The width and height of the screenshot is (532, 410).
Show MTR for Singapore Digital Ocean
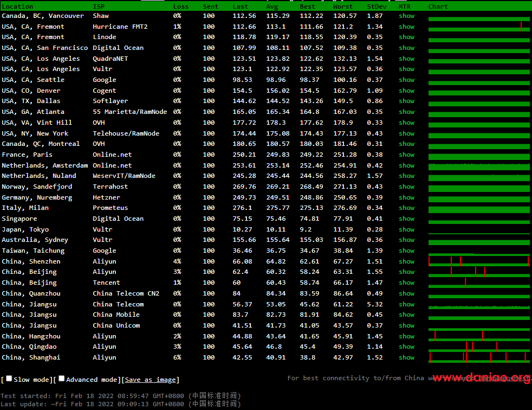click(x=406, y=219)
